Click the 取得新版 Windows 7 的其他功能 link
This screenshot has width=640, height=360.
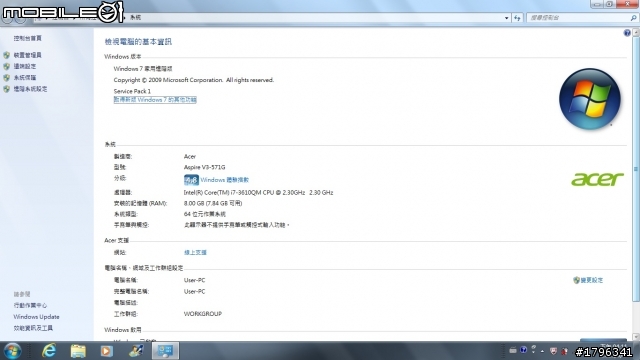pyautogui.click(x=155, y=100)
